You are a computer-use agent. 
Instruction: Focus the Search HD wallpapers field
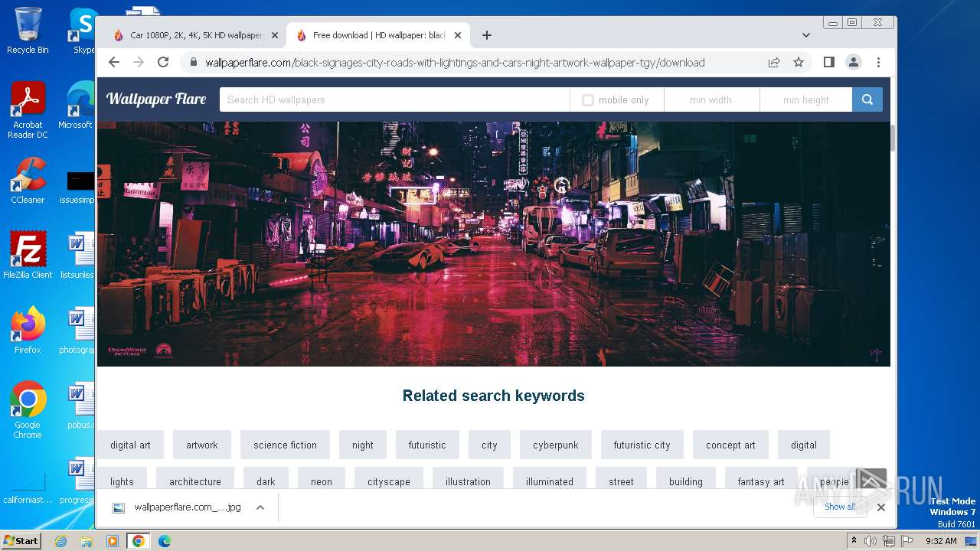(394, 99)
